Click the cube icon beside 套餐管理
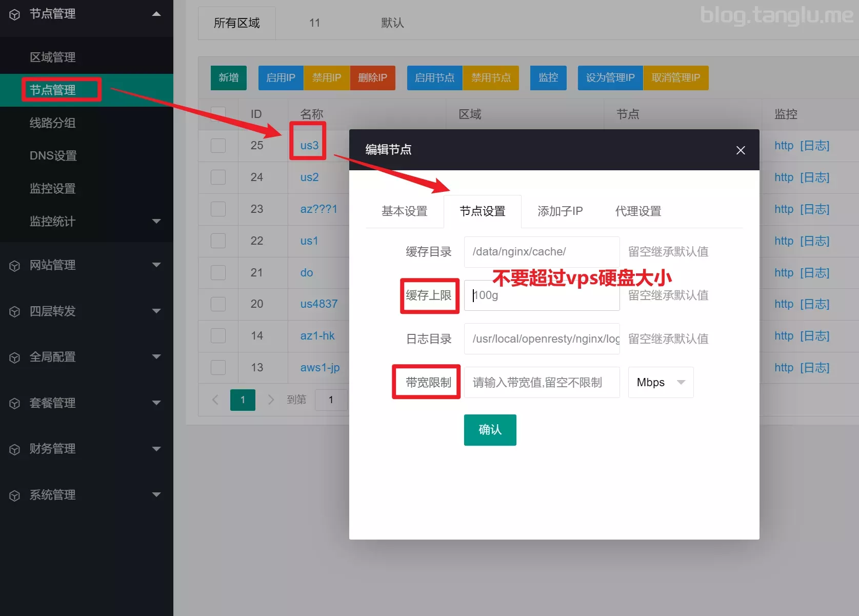This screenshot has width=859, height=616. 14,403
